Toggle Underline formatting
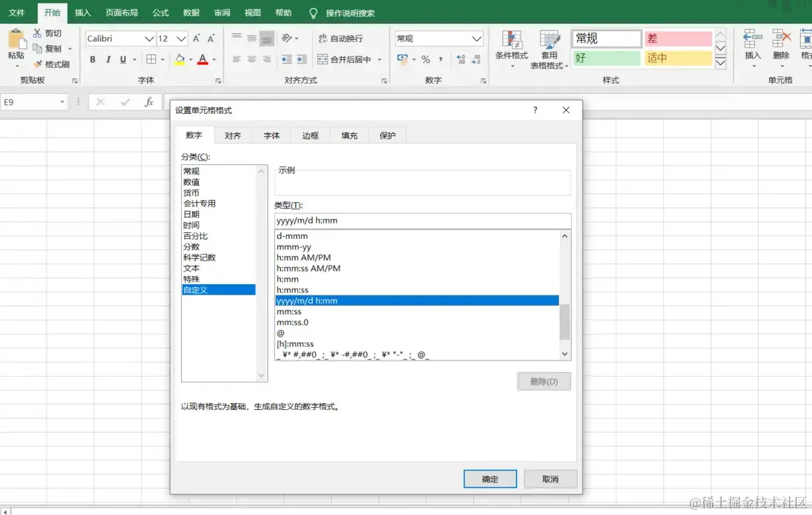This screenshot has width=812, height=515. pyautogui.click(x=124, y=60)
